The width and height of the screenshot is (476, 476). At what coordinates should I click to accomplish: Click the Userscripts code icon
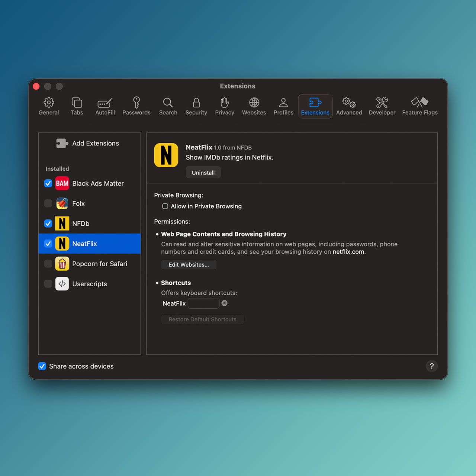coord(62,284)
